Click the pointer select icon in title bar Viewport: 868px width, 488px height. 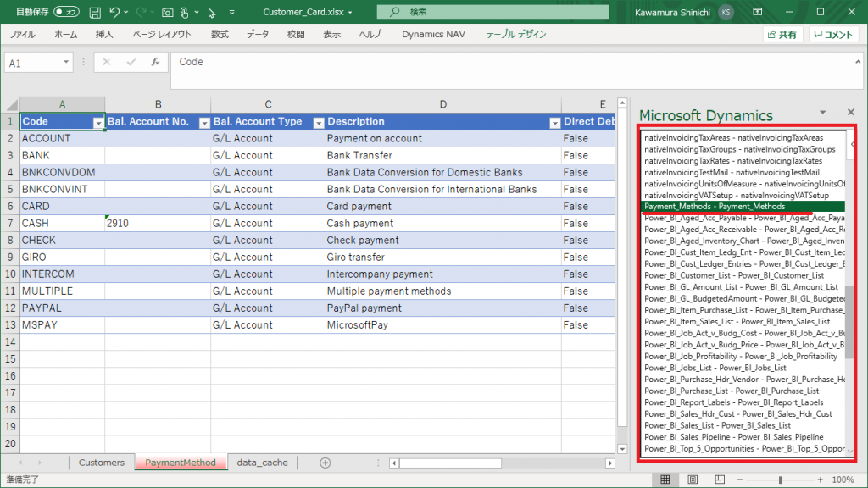211,12
